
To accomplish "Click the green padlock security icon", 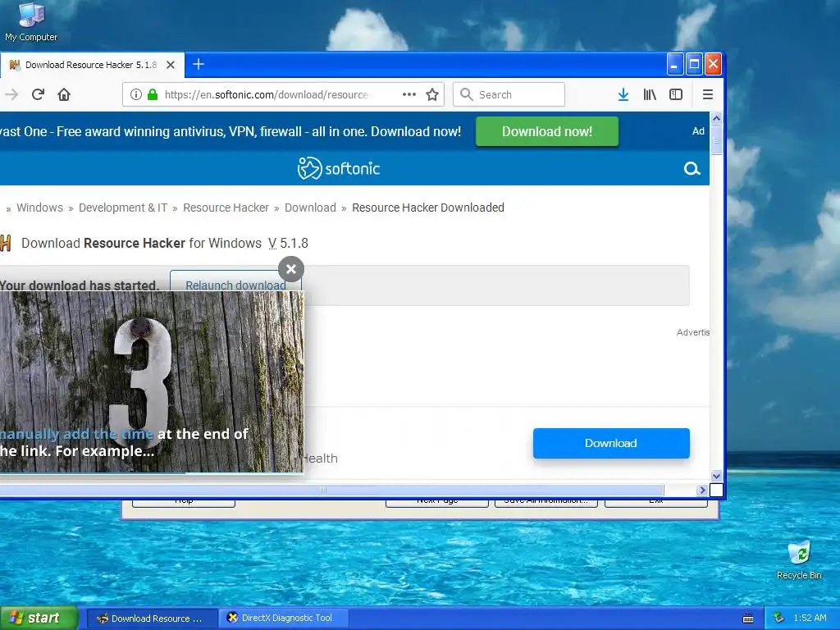I will point(153,95).
